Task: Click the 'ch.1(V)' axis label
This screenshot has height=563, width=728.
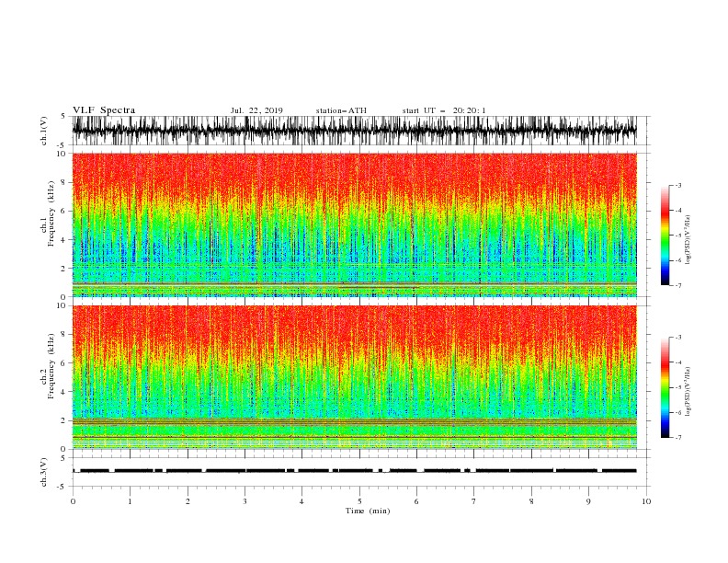Action: coord(44,131)
